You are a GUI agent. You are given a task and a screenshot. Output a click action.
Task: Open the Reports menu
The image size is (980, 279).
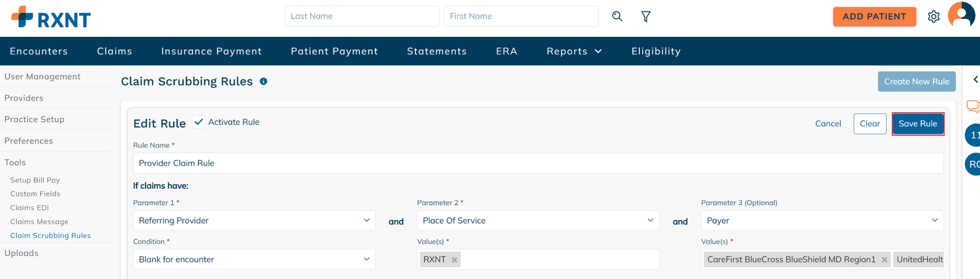point(574,51)
